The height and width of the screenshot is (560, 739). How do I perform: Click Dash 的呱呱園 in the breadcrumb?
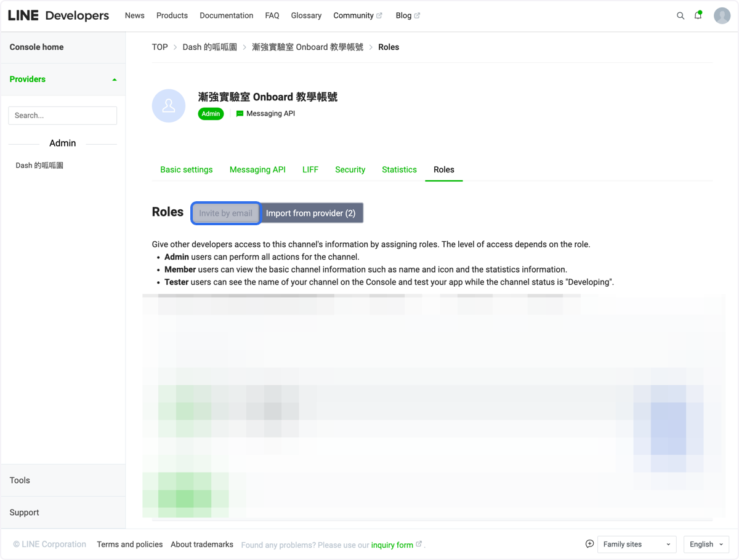210,47
